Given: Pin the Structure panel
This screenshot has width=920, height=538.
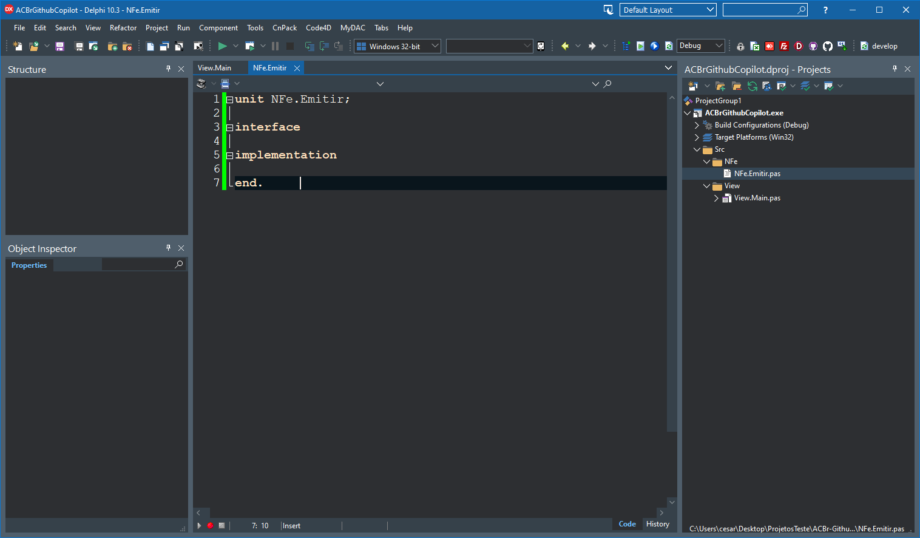Looking at the screenshot, I should pos(168,69).
